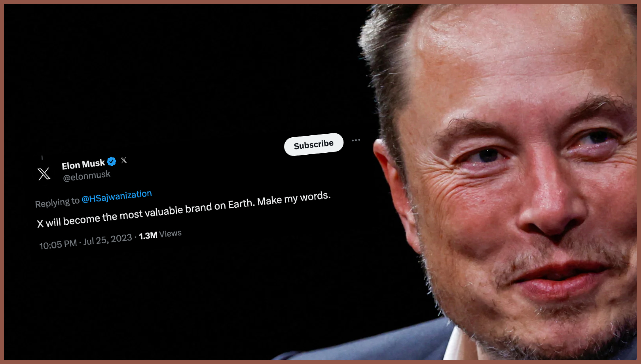Click the empty black area above the tweet

178,71
